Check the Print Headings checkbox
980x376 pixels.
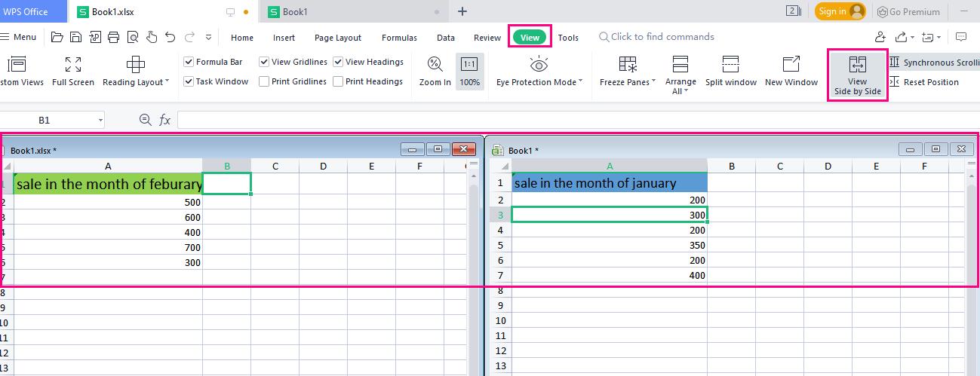coord(338,81)
